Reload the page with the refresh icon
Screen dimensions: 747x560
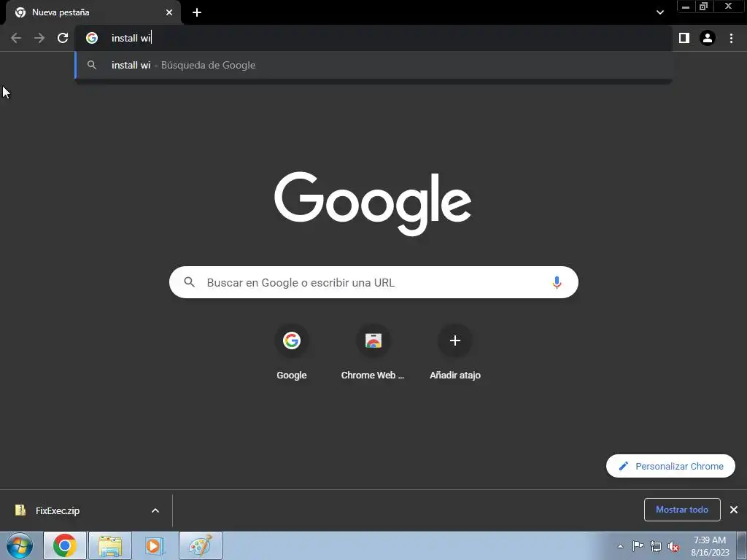click(63, 38)
